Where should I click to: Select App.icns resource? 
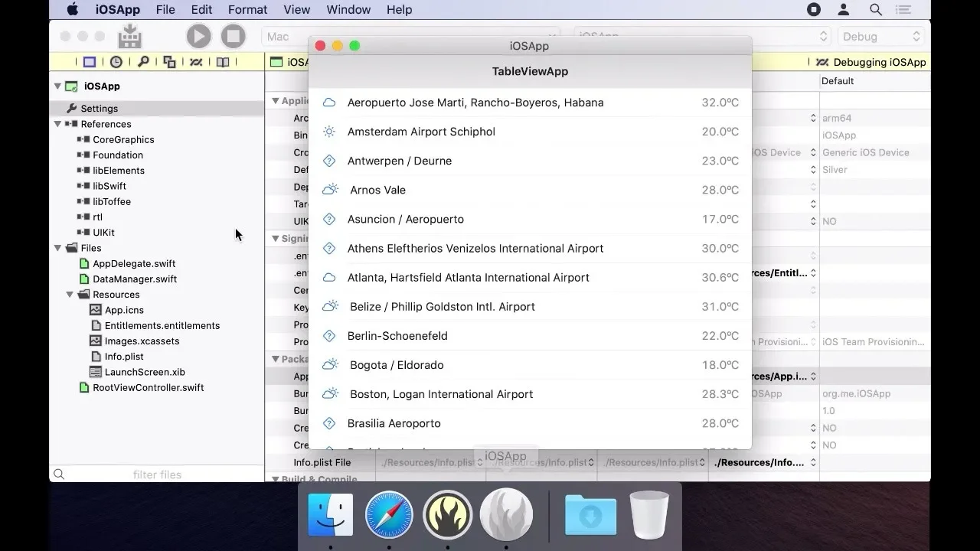click(x=124, y=310)
